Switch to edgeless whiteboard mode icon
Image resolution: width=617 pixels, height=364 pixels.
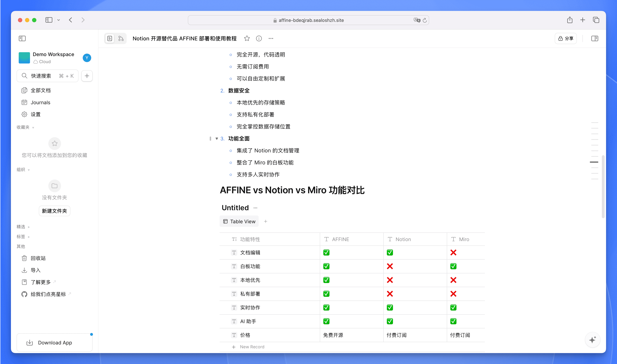coord(121,38)
